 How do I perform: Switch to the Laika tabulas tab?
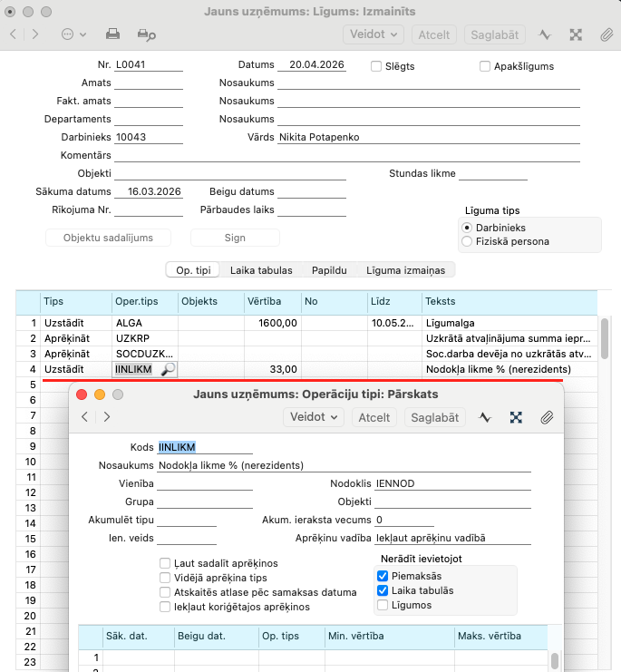[261, 270]
